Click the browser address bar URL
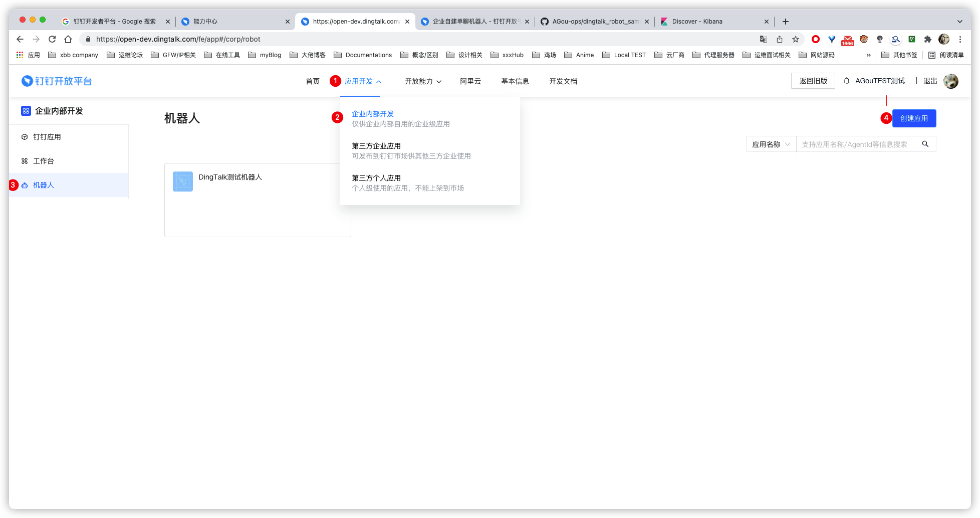The image size is (980, 518). (178, 39)
